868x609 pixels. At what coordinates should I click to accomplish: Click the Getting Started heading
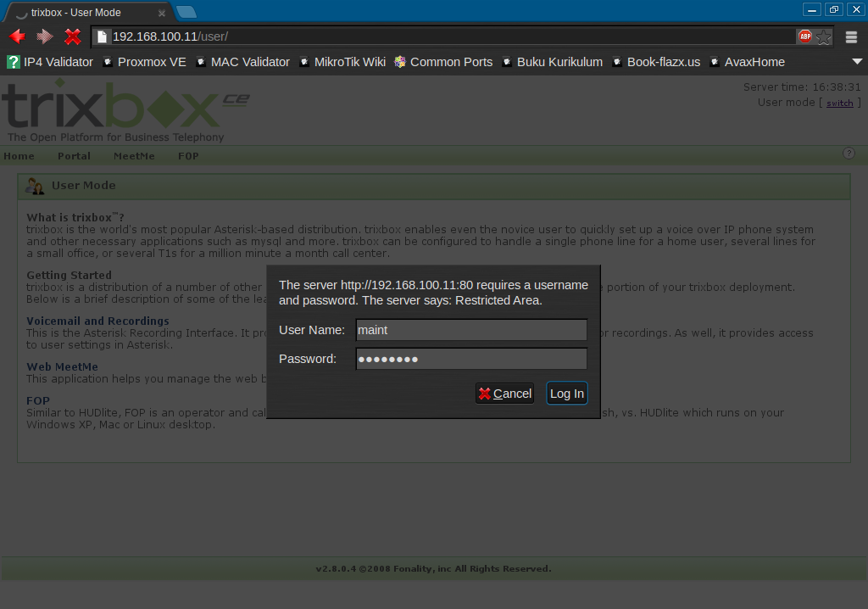[70, 276]
